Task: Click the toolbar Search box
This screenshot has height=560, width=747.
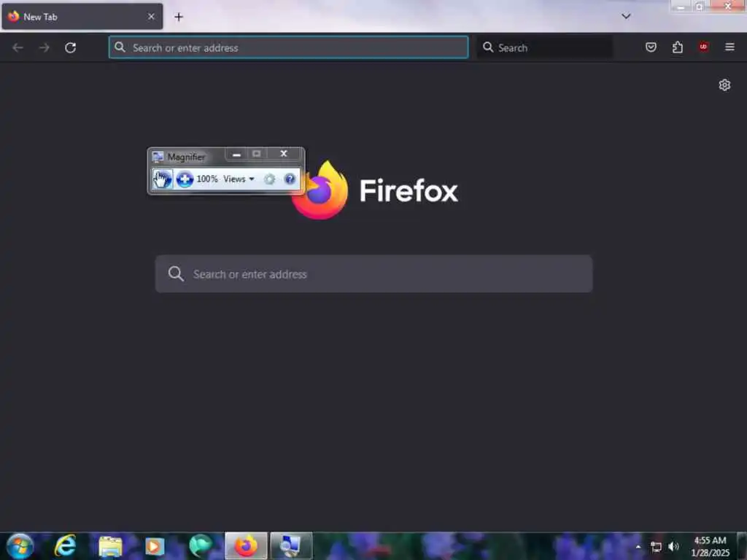Action: click(544, 47)
